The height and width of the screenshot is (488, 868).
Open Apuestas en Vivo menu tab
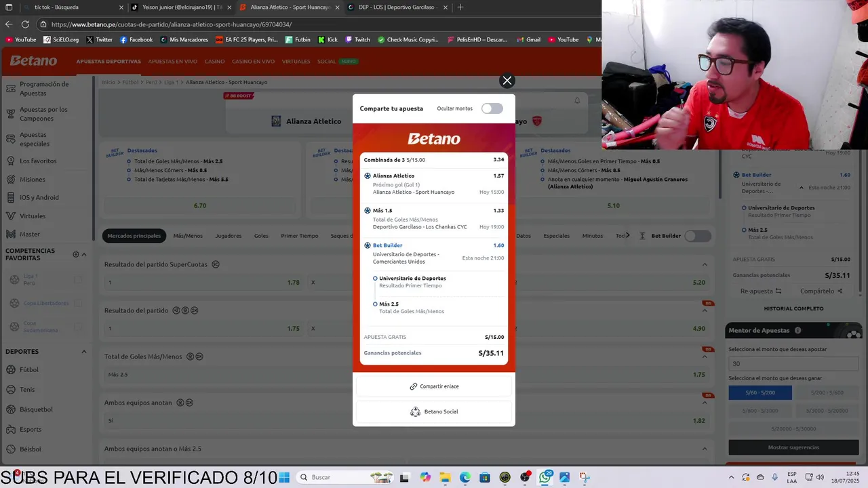[x=173, y=62]
